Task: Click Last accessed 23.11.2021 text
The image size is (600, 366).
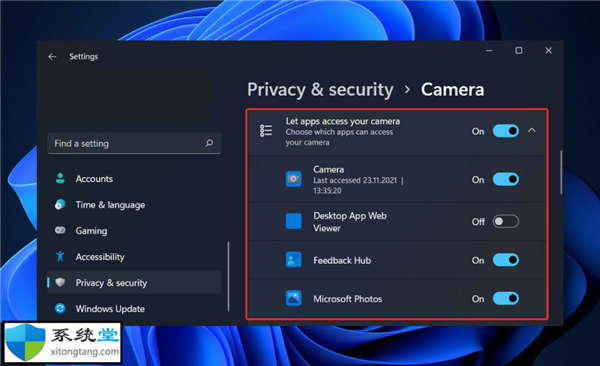Action: point(358,185)
